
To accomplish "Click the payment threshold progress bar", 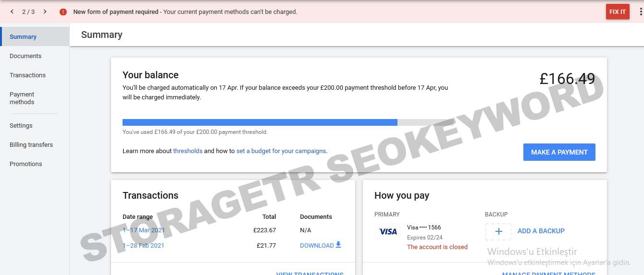I will [288, 122].
